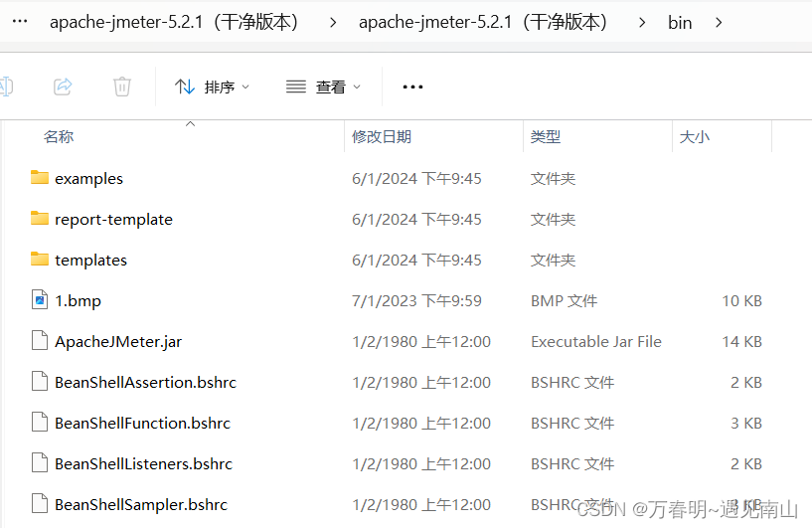812x528 pixels.
Task: Click the report-template folder name
Action: click(x=114, y=220)
